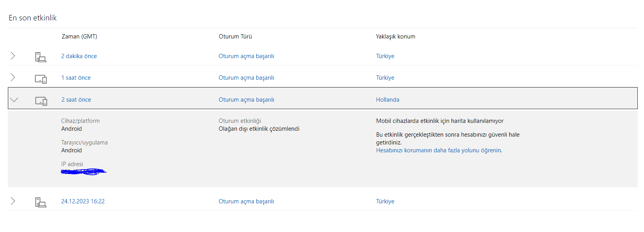This screenshot has width=644, height=232.
Task: Click desktop device icon in 24.12.2023 row
Action: (x=40, y=202)
